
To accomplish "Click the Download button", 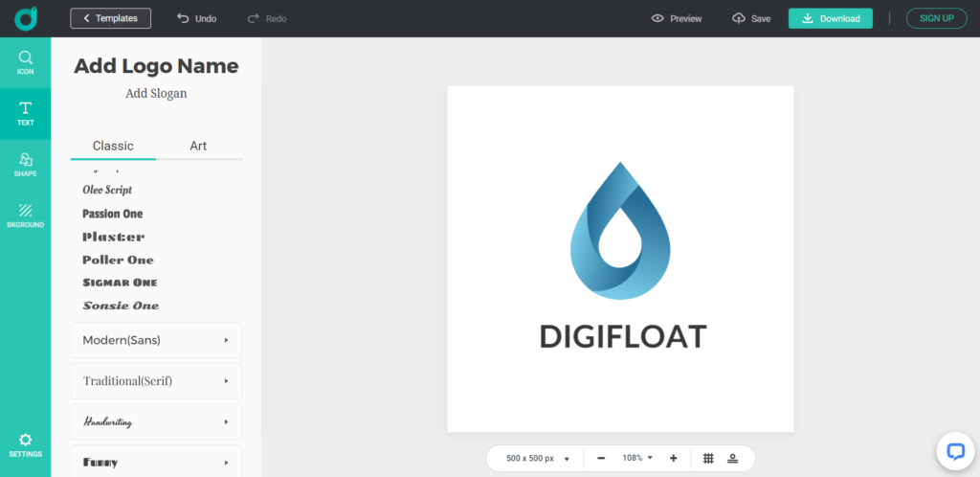I will coord(830,19).
